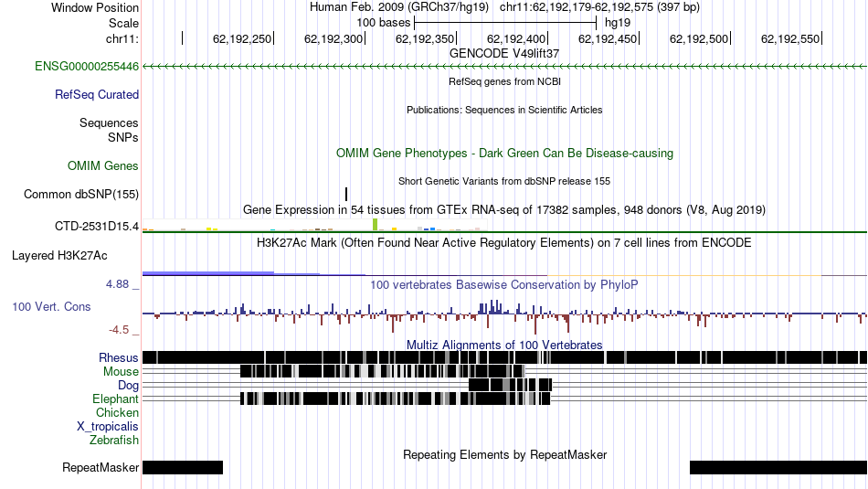The image size is (868, 489).
Task: Open the RefSeq Curated track label
Action: (x=96, y=95)
